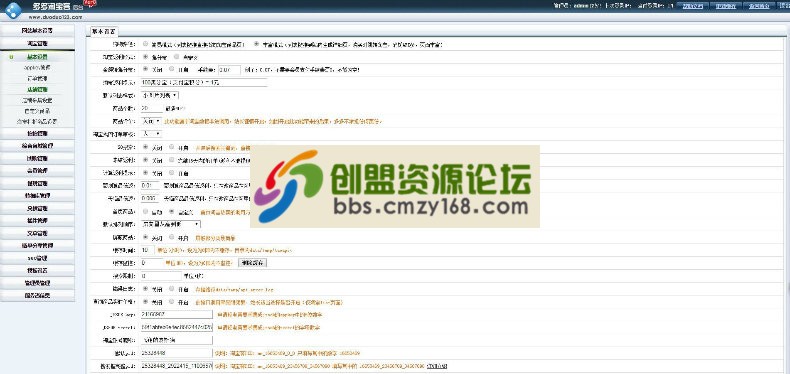Click the grey button beside the cache 0 field

[252, 263]
